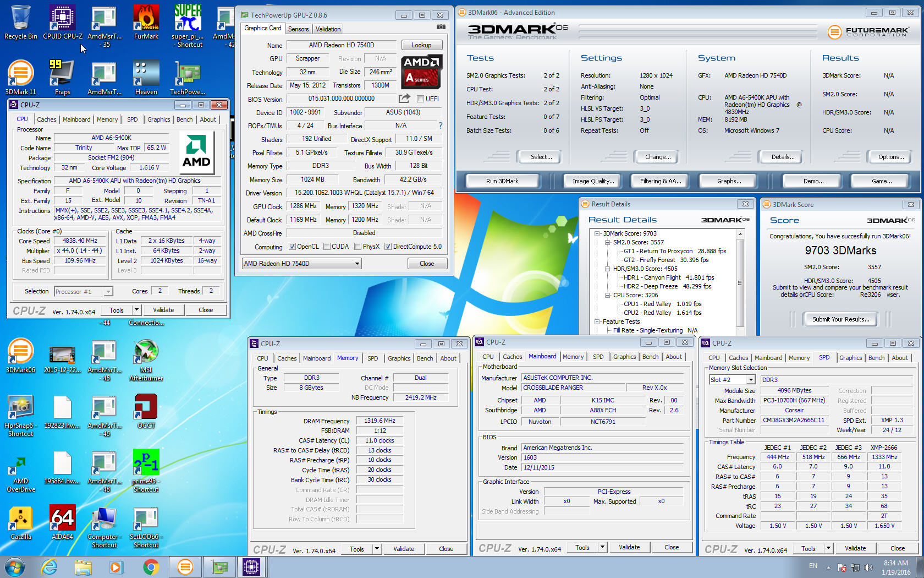Viewport: 924px width, 578px height.
Task: Open Chrome from the taskbar
Action: coord(151,566)
